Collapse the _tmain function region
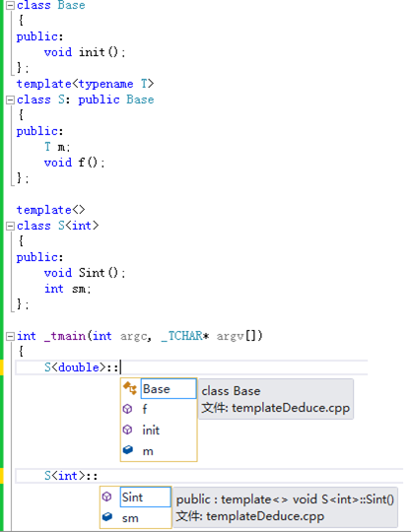Image resolution: width=411 pixels, height=532 pixels. point(11,336)
